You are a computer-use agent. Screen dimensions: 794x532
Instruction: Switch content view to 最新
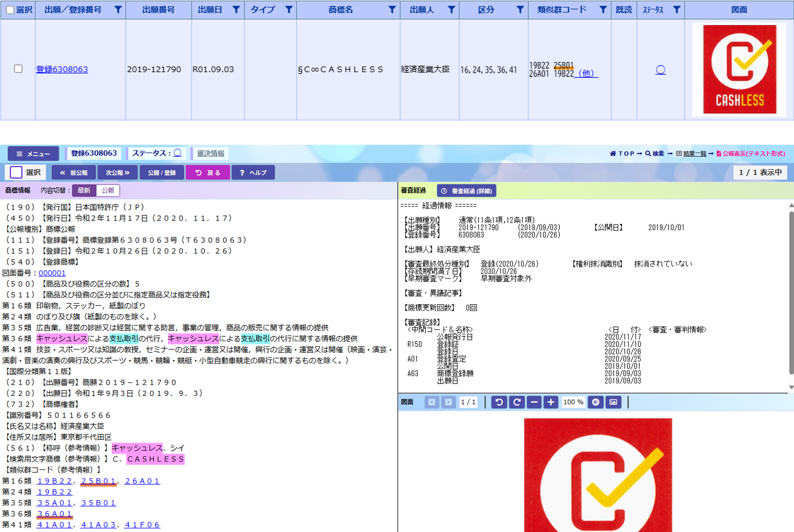click(x=84, y=190)
